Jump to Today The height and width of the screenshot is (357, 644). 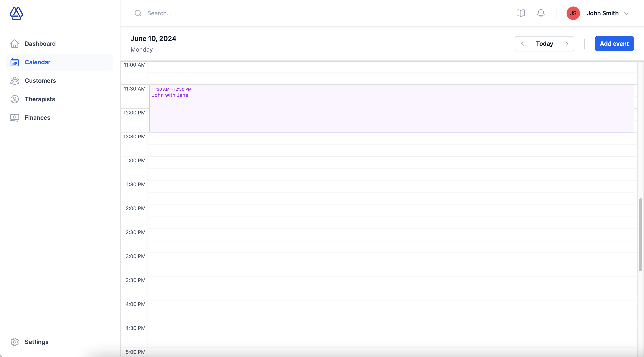click(x=544, y=44)
